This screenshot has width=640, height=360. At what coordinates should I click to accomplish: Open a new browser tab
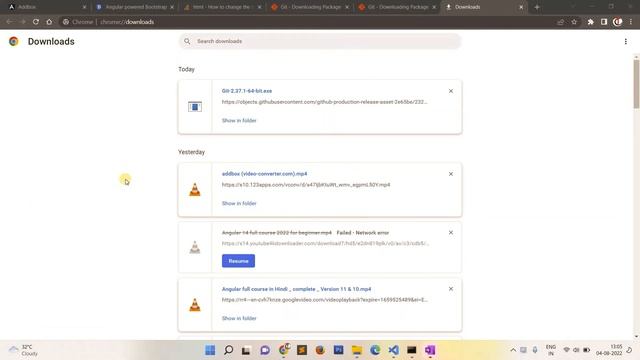click(537, 7)
